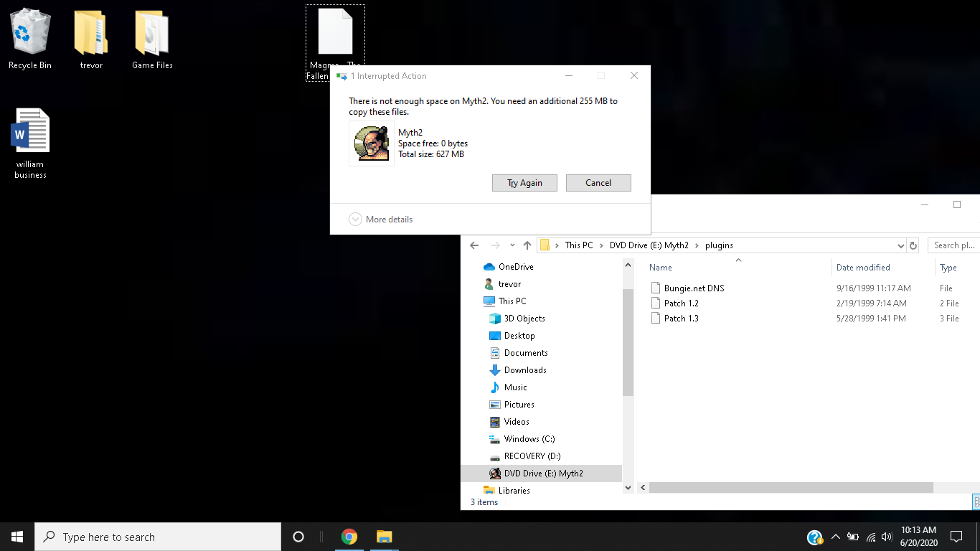Click the navigation pane scroll-up arrow
980x551 pixels.
pos(628,265)
